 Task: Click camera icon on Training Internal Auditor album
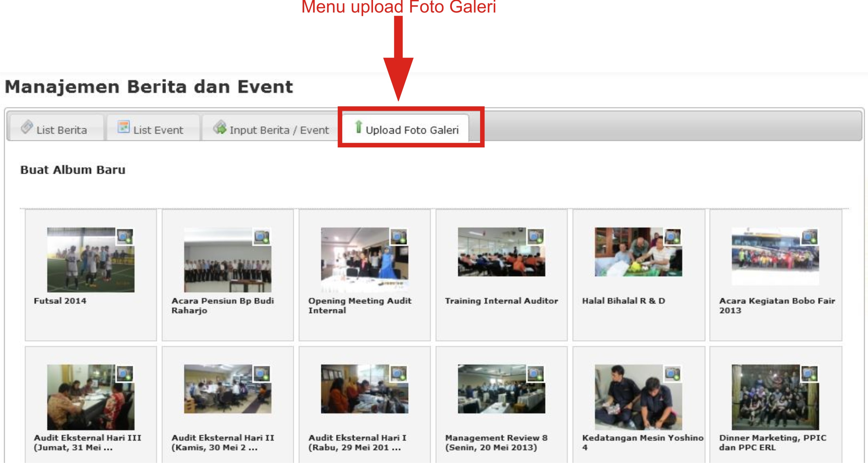[536, 237]
